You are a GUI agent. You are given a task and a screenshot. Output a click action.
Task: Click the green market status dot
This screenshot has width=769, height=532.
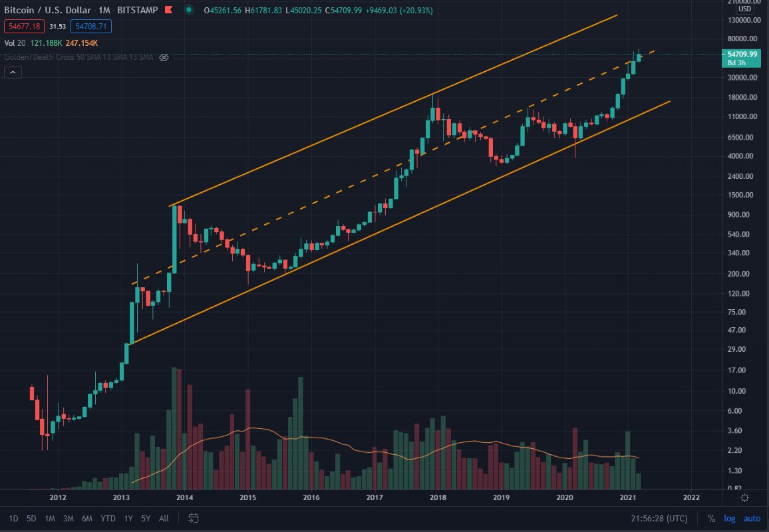click(x=189, y=10)
